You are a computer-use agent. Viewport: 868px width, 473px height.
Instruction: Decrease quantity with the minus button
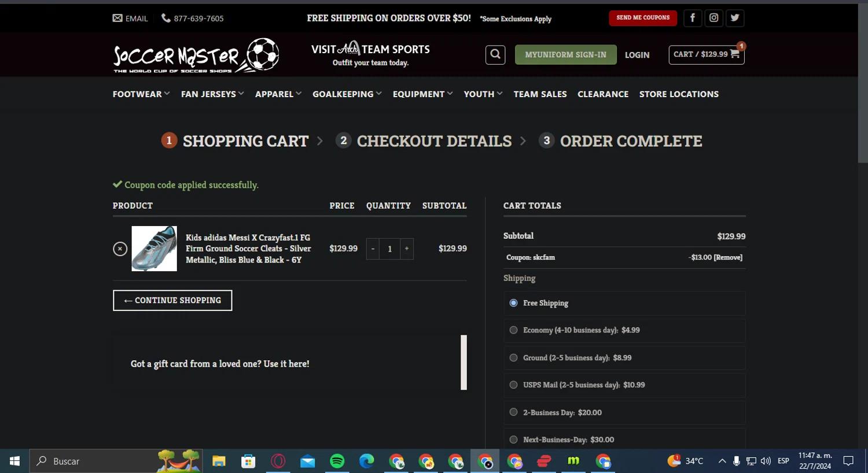pos(373,249)
